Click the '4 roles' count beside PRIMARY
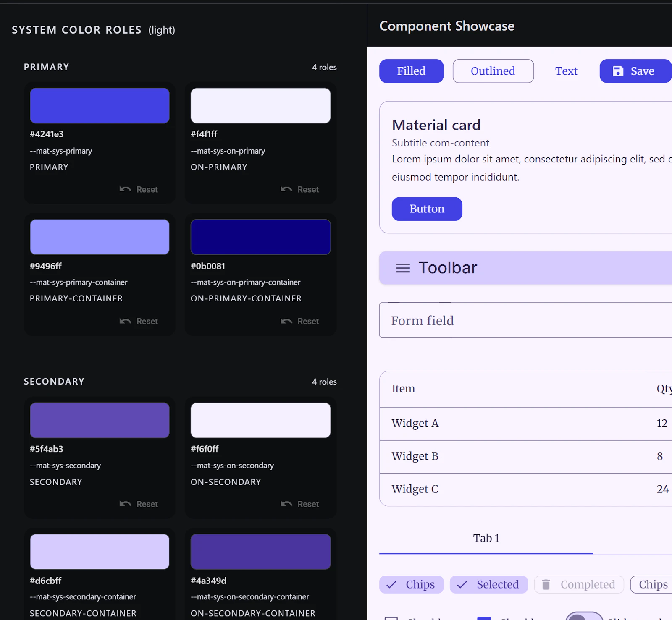Viewport: 672px width, 620px height. [x=324, y=67]
